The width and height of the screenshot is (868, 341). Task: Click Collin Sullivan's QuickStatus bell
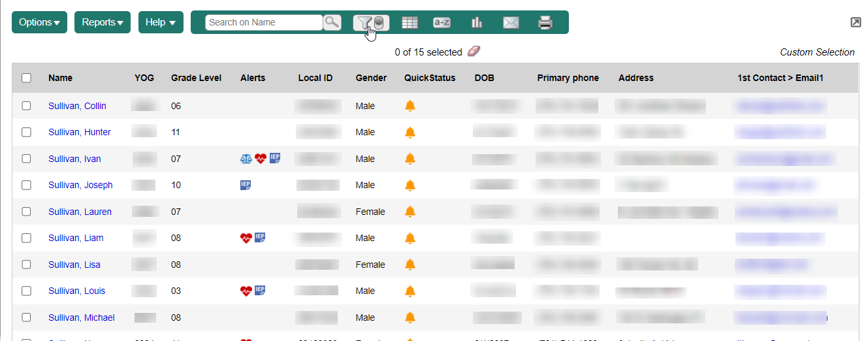410,106
